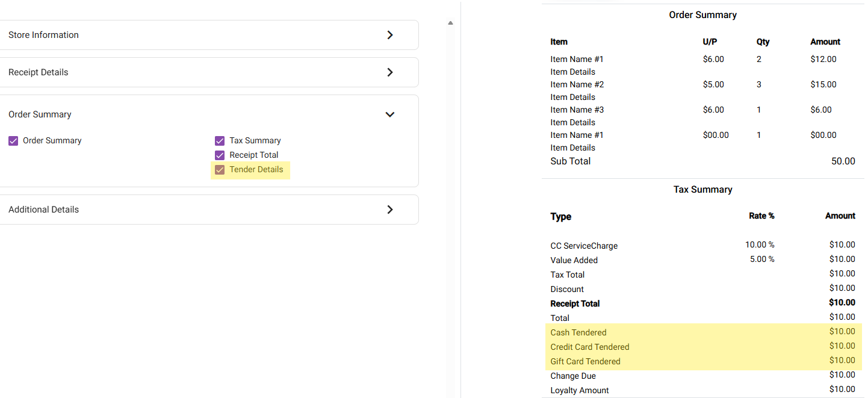Click the Additional Details section title
Viewport: 868px width, 398px height.
(x=43, y=210)
